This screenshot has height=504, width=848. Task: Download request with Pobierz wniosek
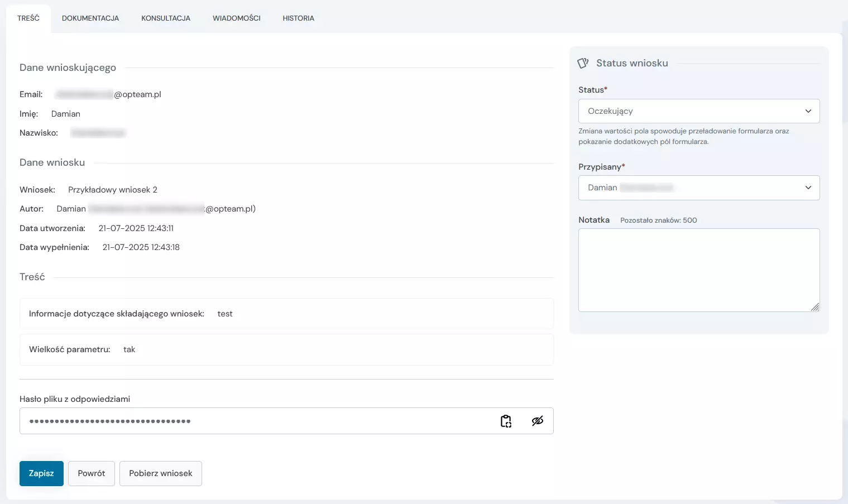pyautogui.click(x=160, y=473)
